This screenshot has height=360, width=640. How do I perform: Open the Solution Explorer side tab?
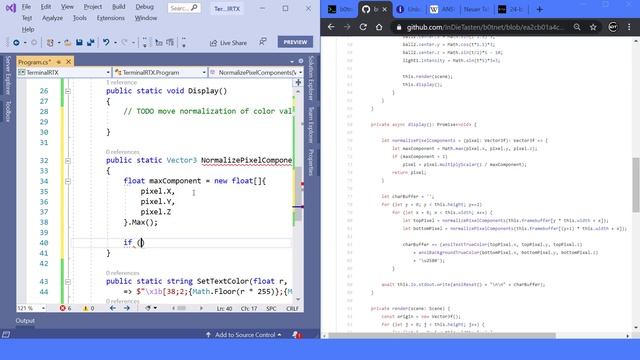[x=311, y=78]
